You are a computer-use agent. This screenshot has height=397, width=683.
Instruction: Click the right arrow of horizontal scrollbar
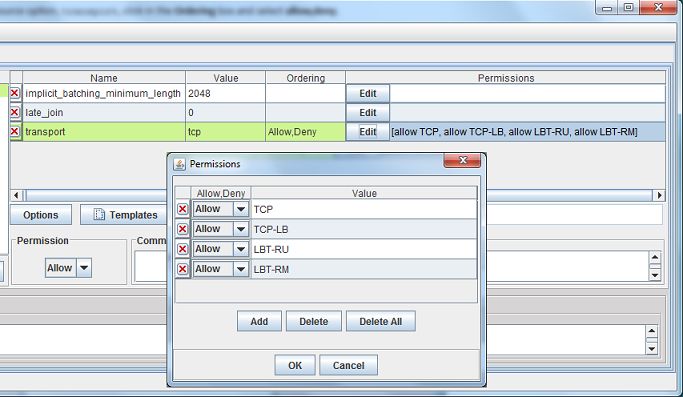pos(659,195)
